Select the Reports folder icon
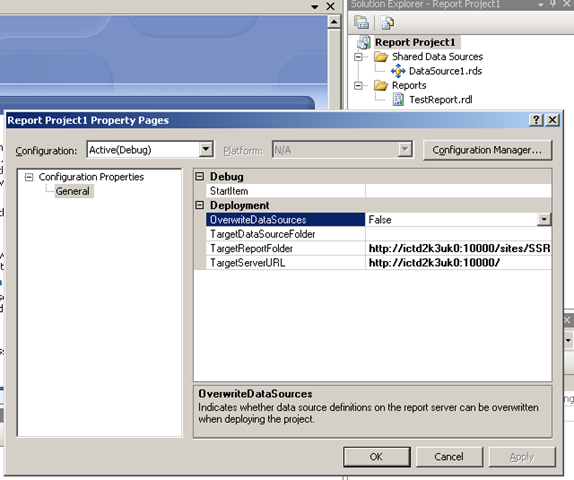The height and width of the screenshot is (480, 574). pyautogui.click(x=381, y=85)
